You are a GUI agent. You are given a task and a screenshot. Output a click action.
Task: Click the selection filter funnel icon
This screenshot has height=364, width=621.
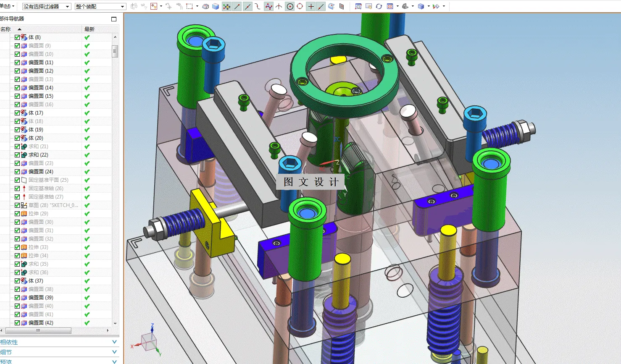click(153, 6)
